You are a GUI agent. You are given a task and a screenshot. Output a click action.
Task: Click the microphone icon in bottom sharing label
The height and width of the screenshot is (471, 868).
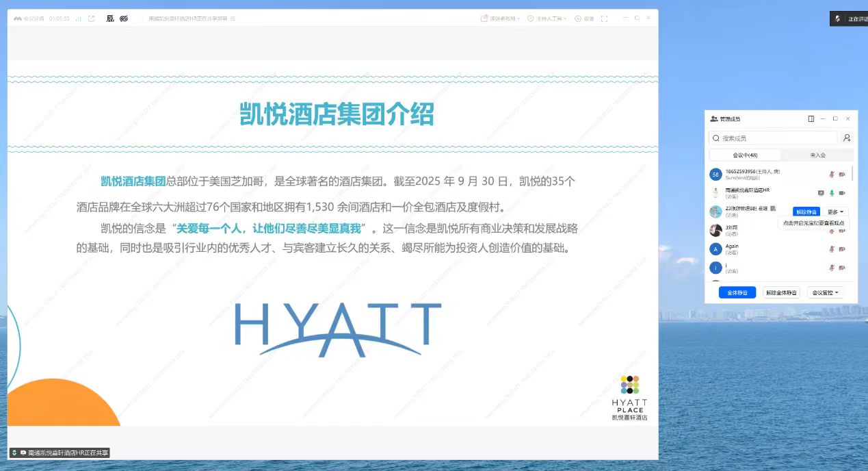(14, 453)
